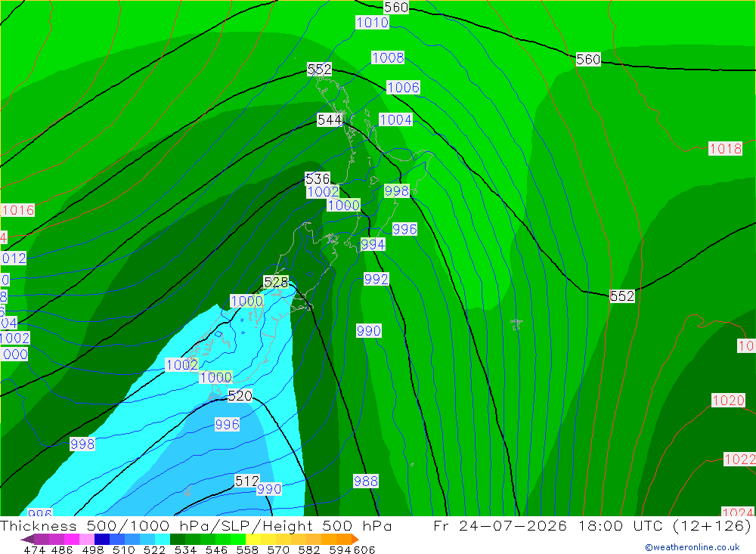Click the 992 isobar label
This screenshot has height=554, width=756.
[376, 279]
